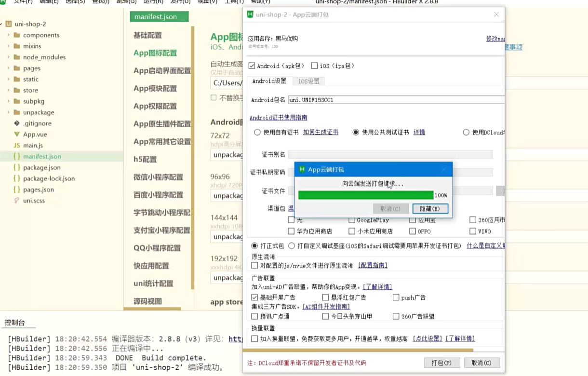Click the pages folder icon
Screen dimensions: 588x376
click(x=17, y=68)
